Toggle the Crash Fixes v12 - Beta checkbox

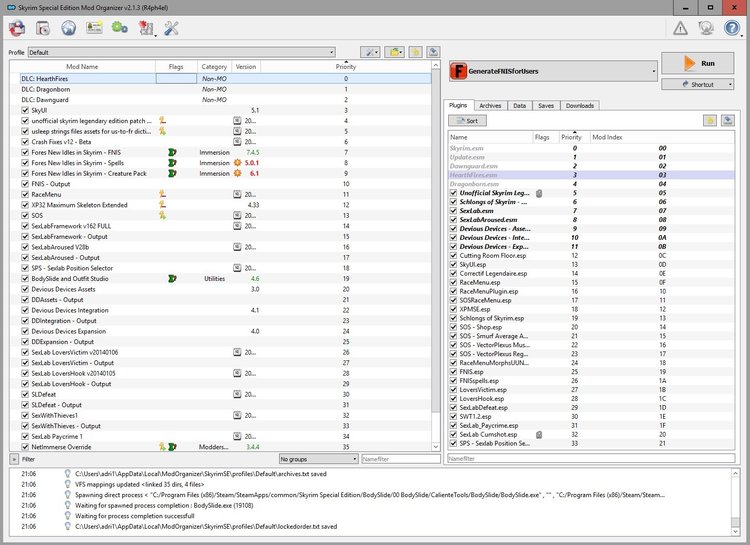point(25,142)
